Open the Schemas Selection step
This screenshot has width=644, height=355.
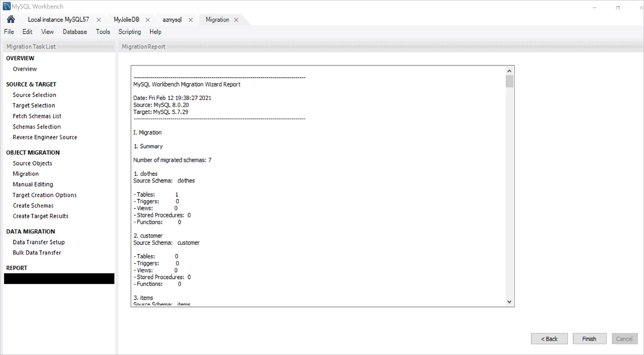[x=36, y=126]
